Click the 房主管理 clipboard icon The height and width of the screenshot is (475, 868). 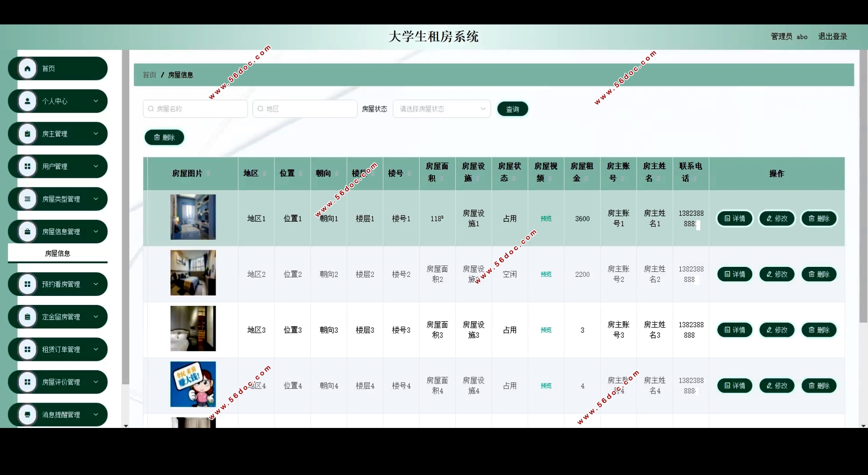pyautogui.click(x=28, y=134)
